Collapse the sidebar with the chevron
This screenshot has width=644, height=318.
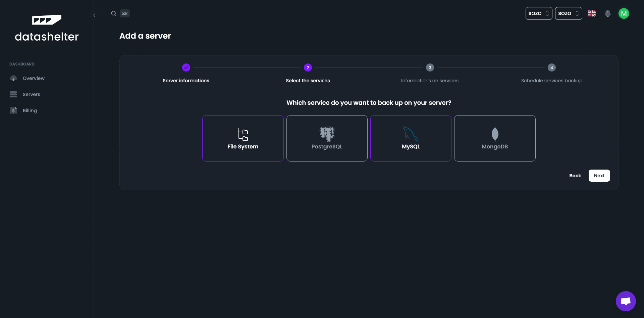coord(94,15)
